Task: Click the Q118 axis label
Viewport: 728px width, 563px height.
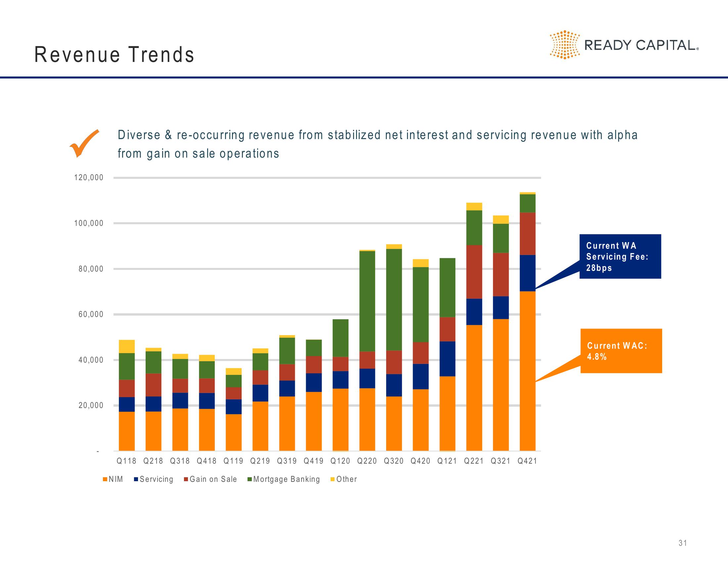Action: (x=127, y=461)
